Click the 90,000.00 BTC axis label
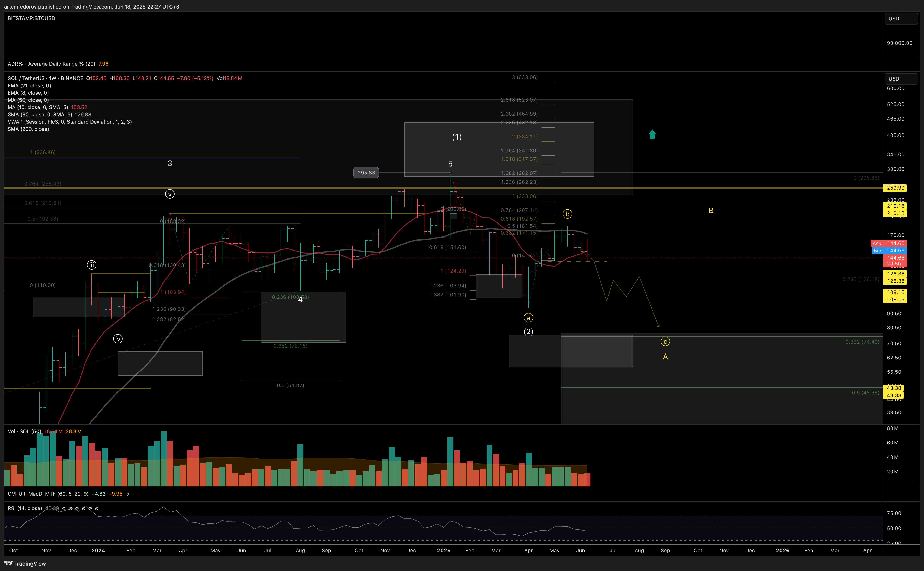Image resolution: width=924 pixels, height=571 pixels. tap(899, 43)
